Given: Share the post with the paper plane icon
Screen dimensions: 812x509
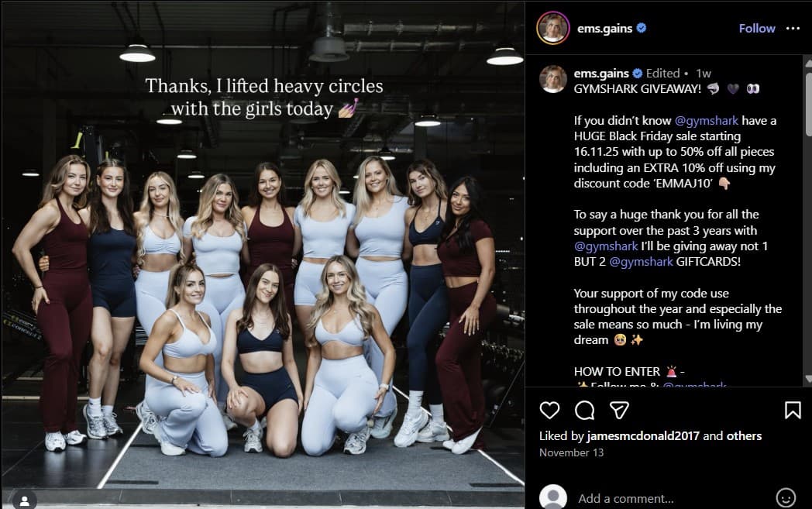Looking at the screenshot, I should pyautogui.click(x=618, y=410).
